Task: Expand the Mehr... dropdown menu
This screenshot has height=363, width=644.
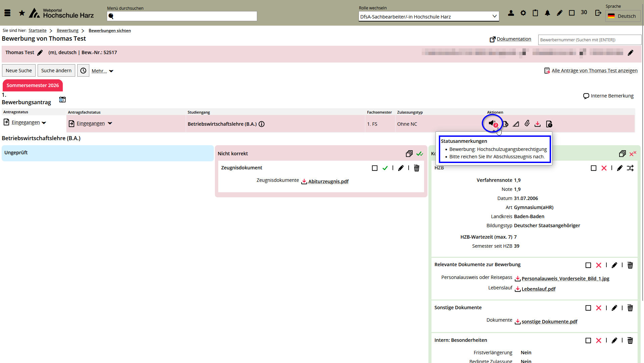Action: pyautogui.click(x=102, y=71)
